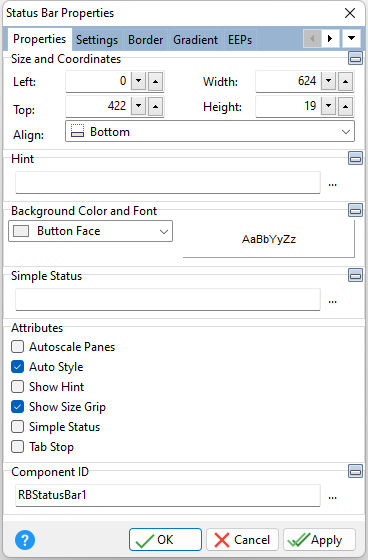The image size is (368, 560).
Task: Open help with the question mark icon
Action: click(25, 540)
